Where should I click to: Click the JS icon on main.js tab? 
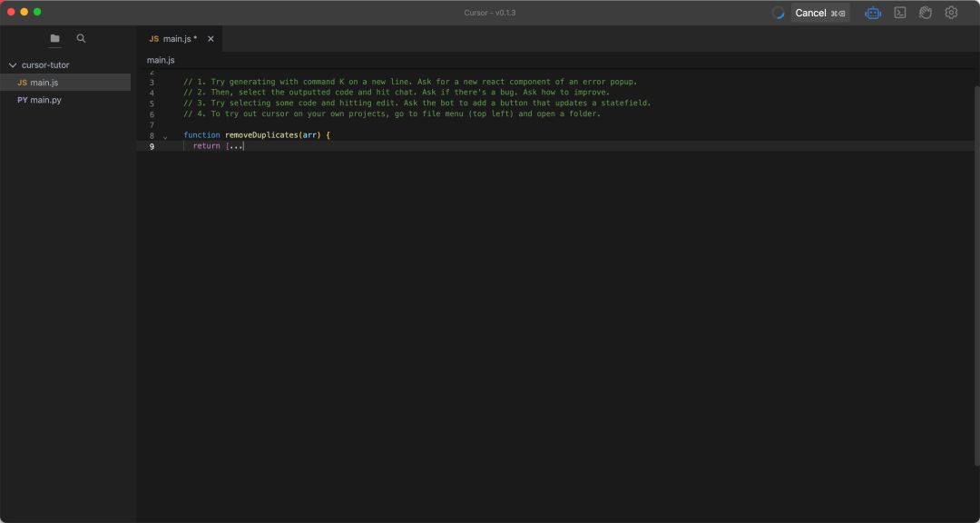153,39
